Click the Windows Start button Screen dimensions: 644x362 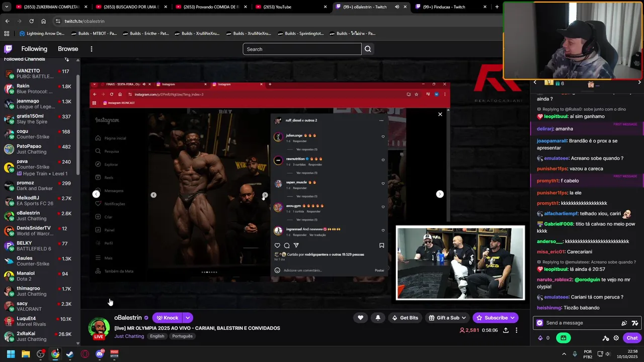(x=11, y=354)
